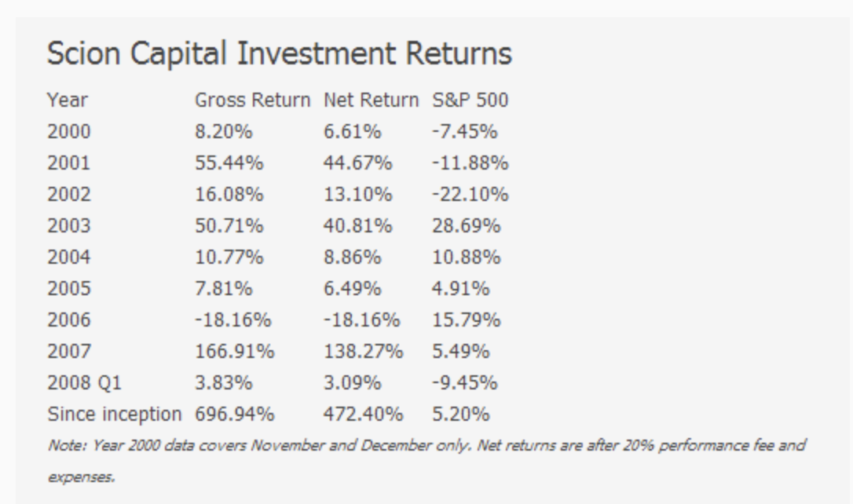Select the 2003 net return 40.81%
853x504 pixels.
coord(357,226)
